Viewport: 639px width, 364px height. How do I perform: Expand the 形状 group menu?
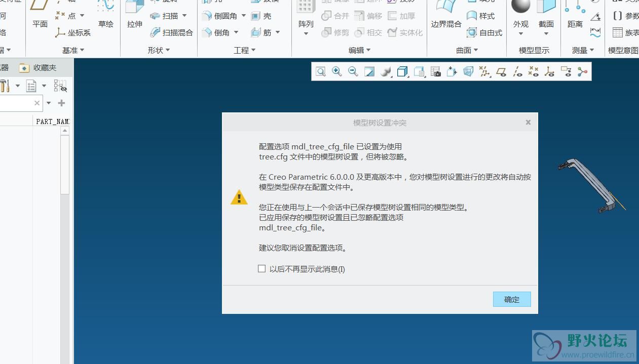[159, 50]
